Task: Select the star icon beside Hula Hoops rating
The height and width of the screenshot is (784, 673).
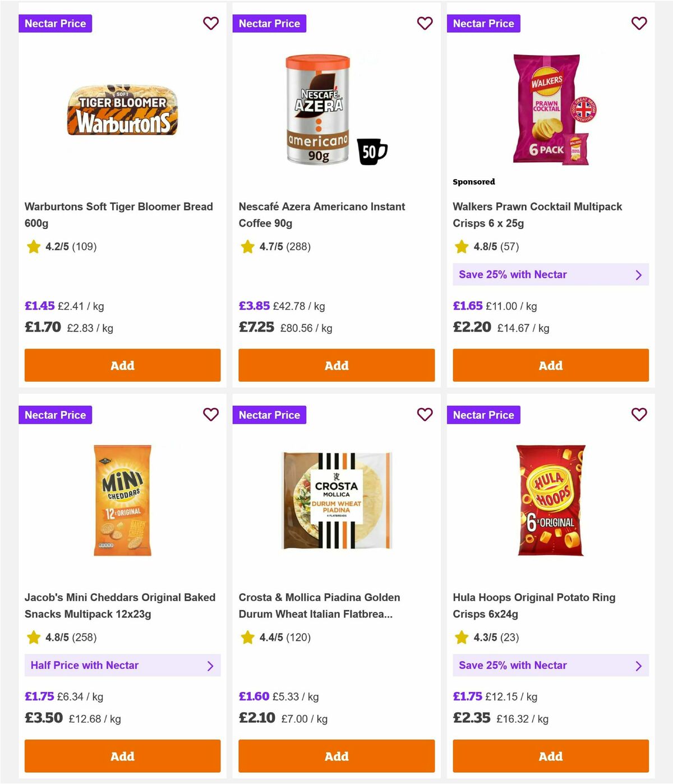Action: pyautogui.click(x=462, y=638)
